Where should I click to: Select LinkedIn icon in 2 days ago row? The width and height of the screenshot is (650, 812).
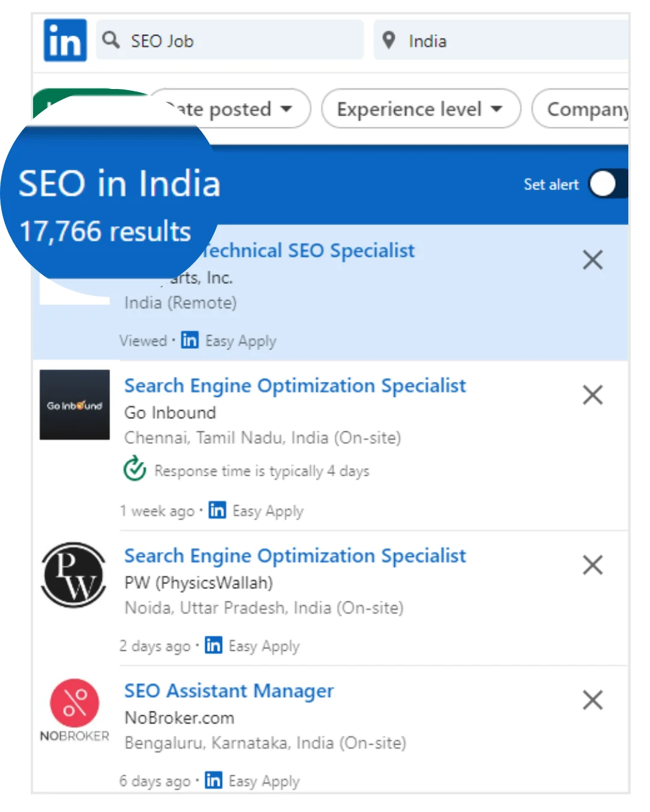[x=213, y=645]
